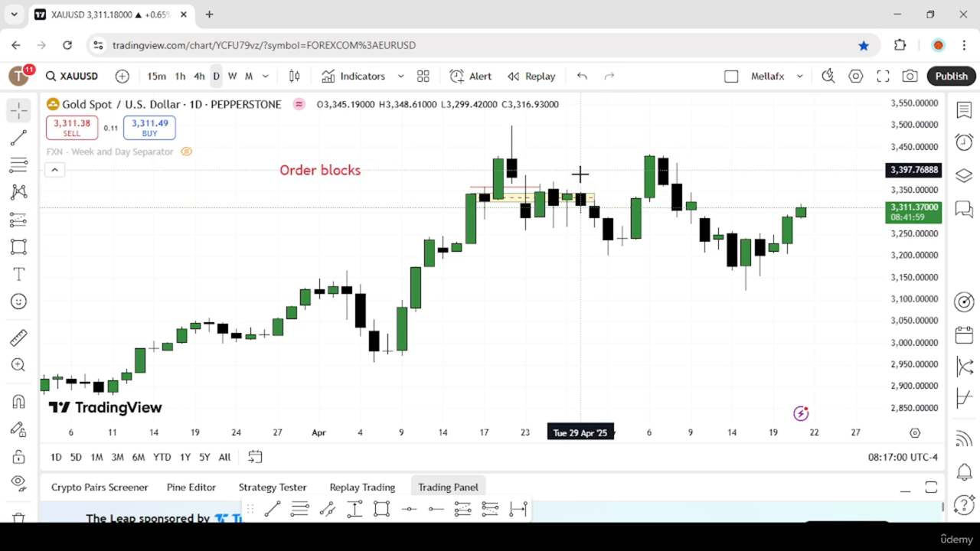The image size is (980, 551).
Task: Open the Strategy Tester tab
Action: (x=273, y=487)
